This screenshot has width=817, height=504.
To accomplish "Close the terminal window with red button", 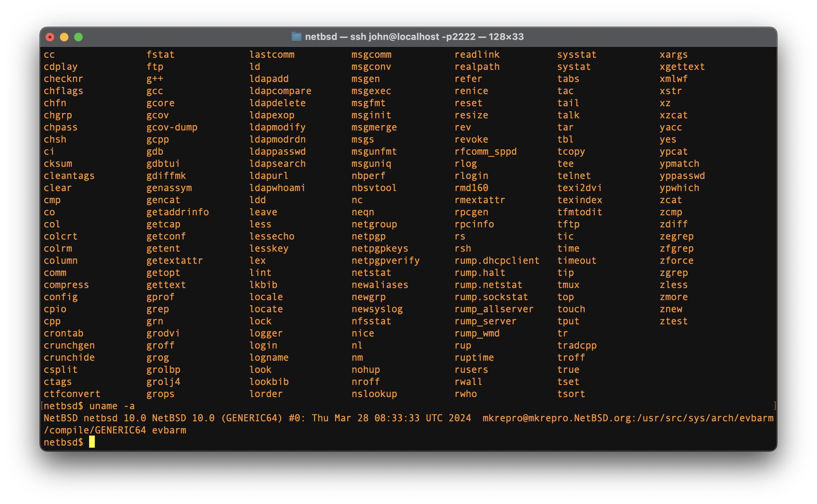I will click(x=50, y=37).
